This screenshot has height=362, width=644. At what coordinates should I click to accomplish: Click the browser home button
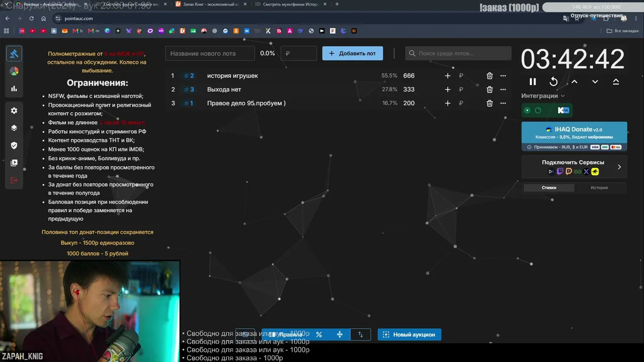(44, 18)
